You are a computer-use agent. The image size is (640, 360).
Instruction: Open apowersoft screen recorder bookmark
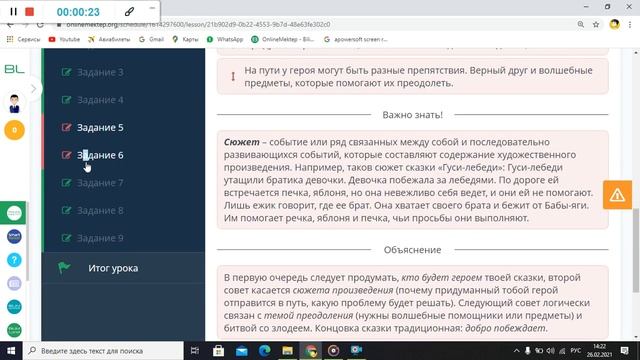tap(356, 40)
